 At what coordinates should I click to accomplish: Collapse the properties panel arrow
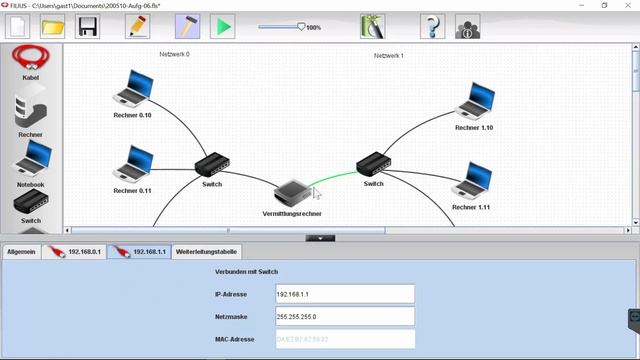coord(320,238)
